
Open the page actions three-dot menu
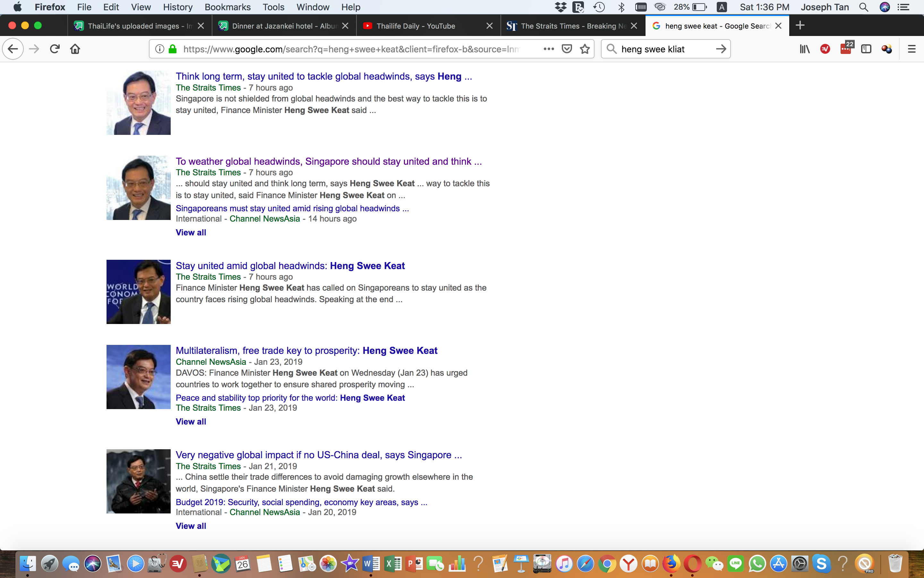[549, 49]
